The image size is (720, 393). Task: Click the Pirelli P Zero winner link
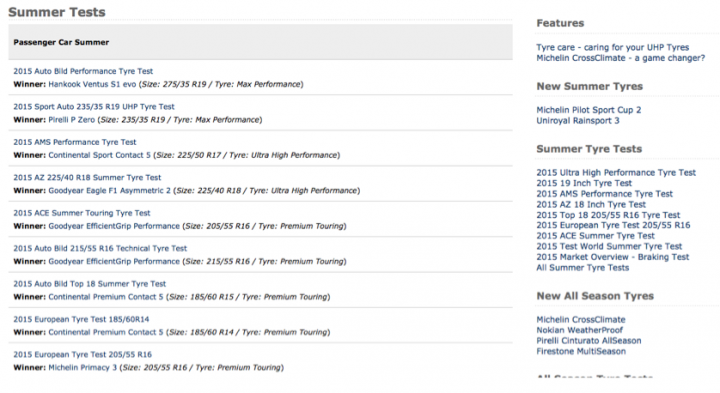[x=72, y=120]
